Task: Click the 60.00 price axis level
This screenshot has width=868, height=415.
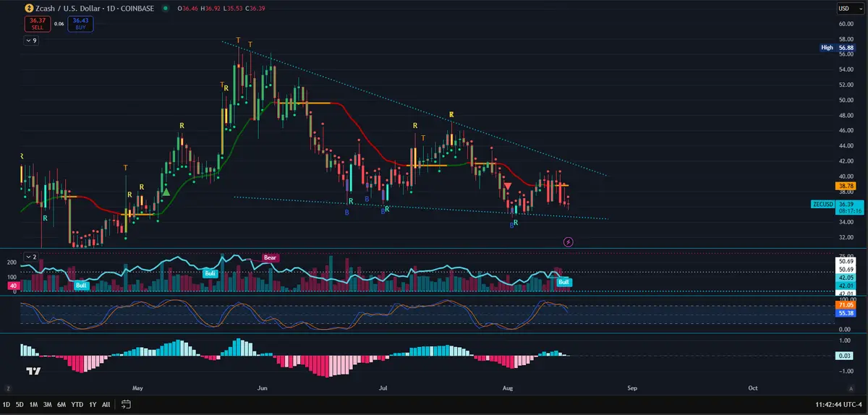Action: point(847,24)
